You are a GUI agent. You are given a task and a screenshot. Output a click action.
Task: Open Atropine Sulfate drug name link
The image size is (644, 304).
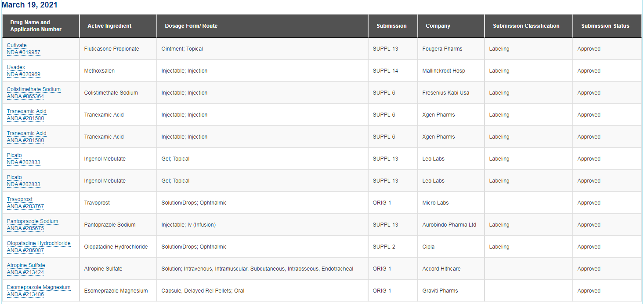point(26,265)
